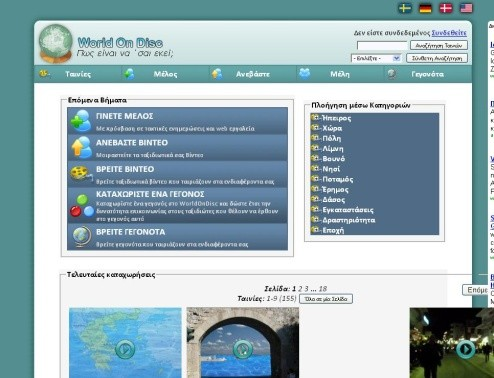Switch language with the German flag icon

425,8
